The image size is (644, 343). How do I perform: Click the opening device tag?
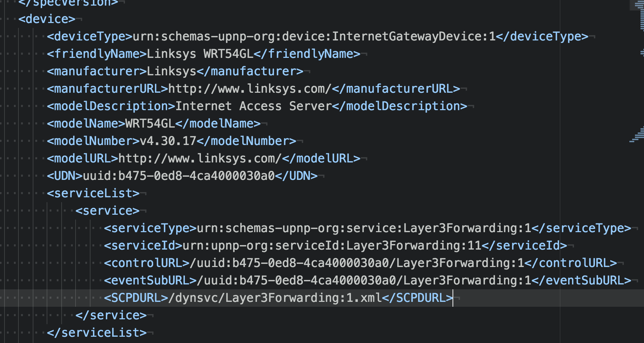(x=47, y=19)
